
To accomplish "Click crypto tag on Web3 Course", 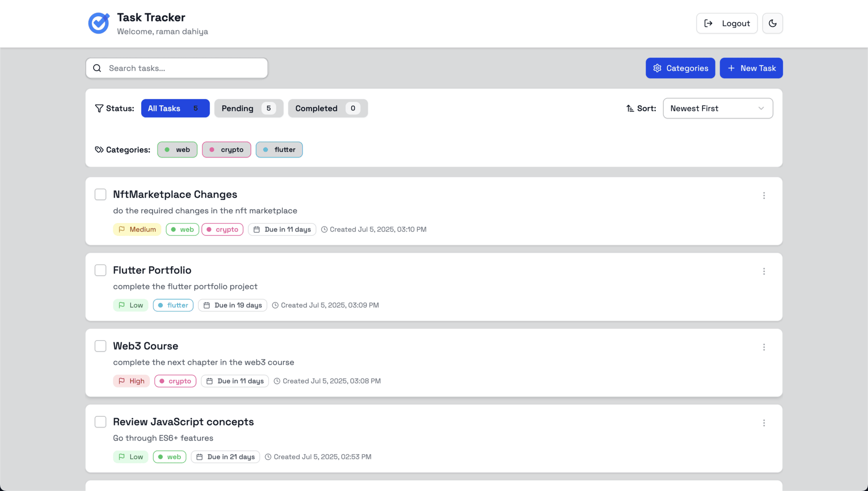I will [x=175, y=381].
